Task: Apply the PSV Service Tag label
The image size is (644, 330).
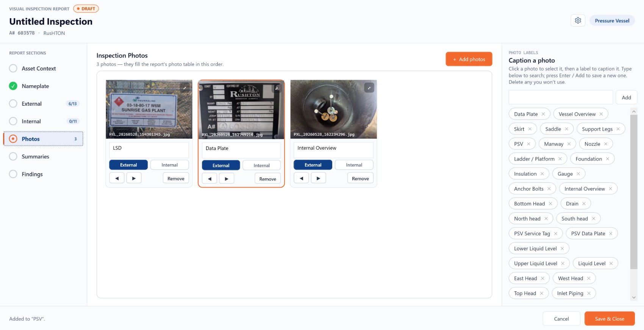Action: tap(532, 233)
